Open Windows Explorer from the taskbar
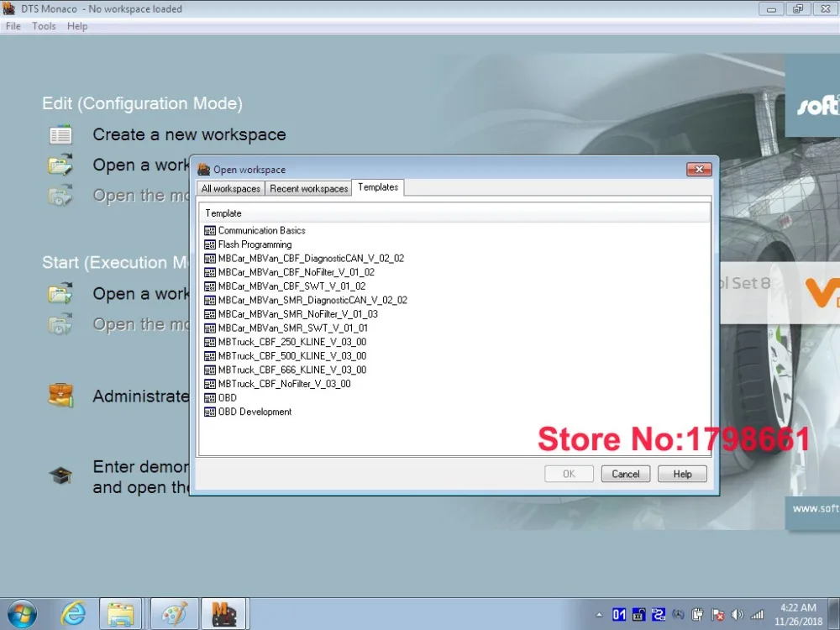This screenshot has width=840, height=630. [120, 614]
